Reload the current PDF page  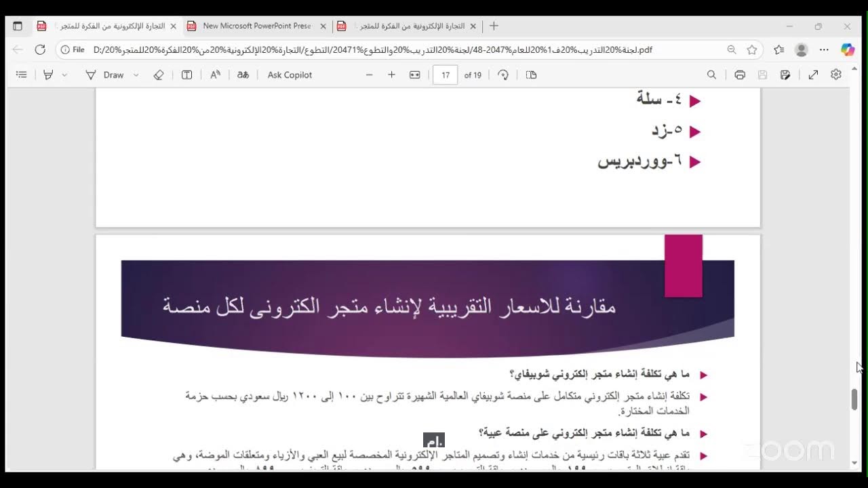(40, 49)
